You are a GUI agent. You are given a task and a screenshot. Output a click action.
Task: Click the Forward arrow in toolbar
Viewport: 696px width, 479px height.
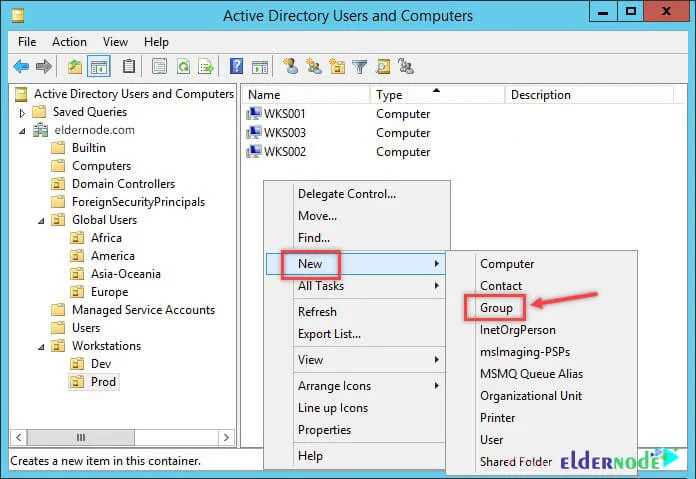pos(44,67)
